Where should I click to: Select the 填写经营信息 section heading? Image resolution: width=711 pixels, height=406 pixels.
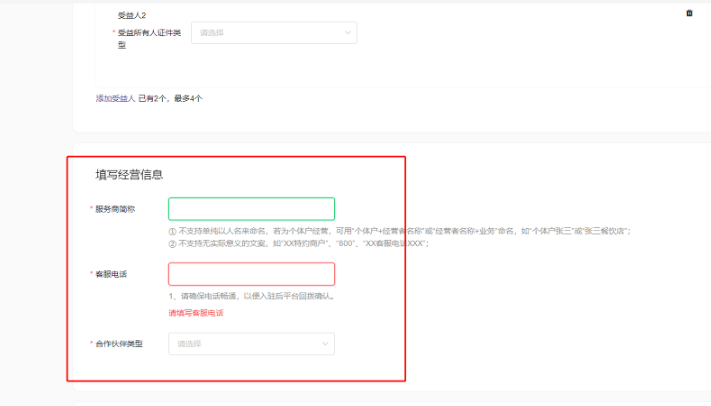(129, 174)
